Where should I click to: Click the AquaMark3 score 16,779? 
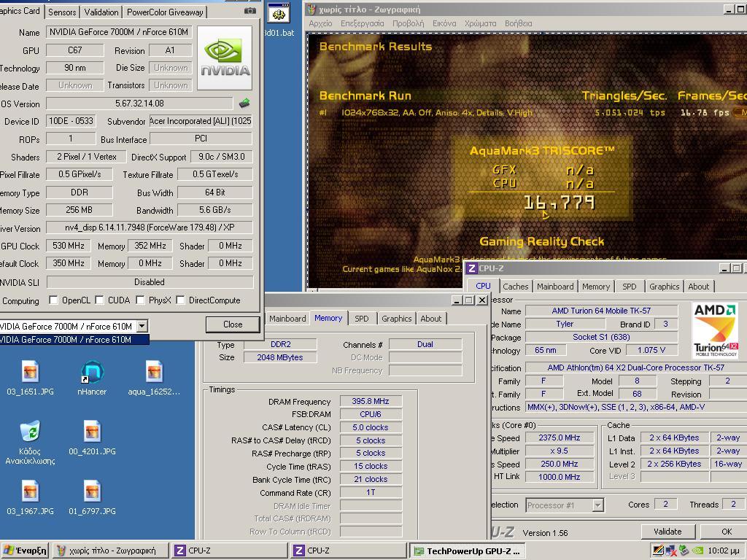coord(559,203)
